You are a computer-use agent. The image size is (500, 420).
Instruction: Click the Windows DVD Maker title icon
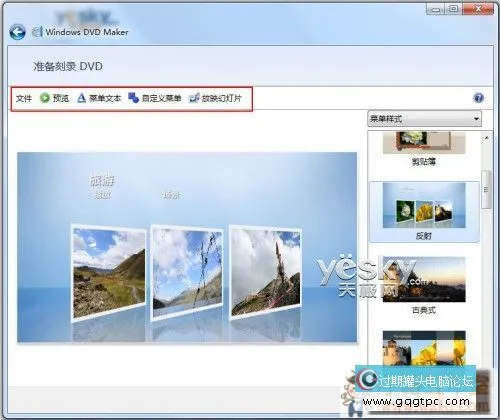point(37,32)
